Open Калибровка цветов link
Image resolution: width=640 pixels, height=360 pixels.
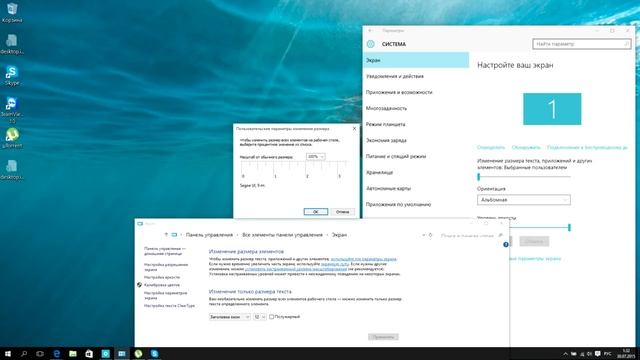coord(162,285)
